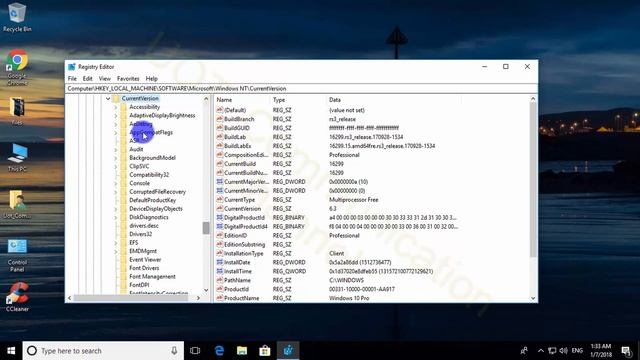
Task: Click the tree pane horizontal scrollbar thumb
Action: coord(131,298)
